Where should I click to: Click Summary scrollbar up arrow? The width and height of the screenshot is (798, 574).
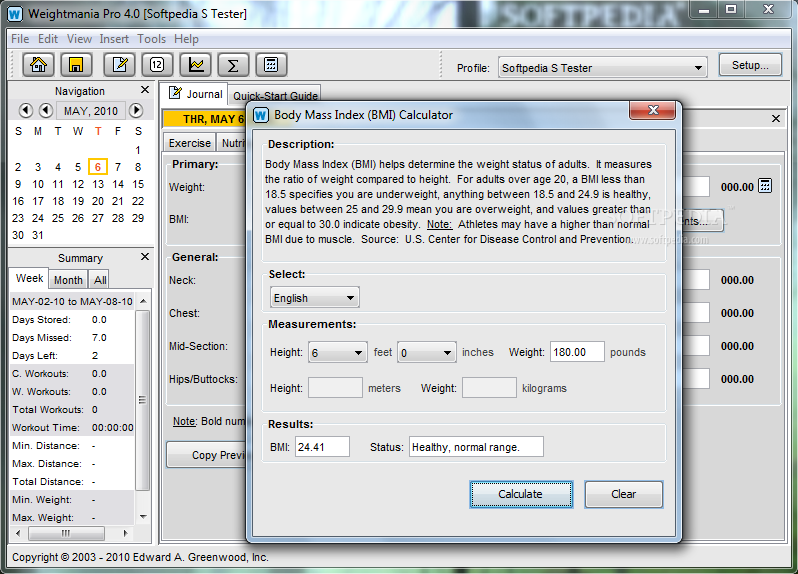click(x=144, y=301)
